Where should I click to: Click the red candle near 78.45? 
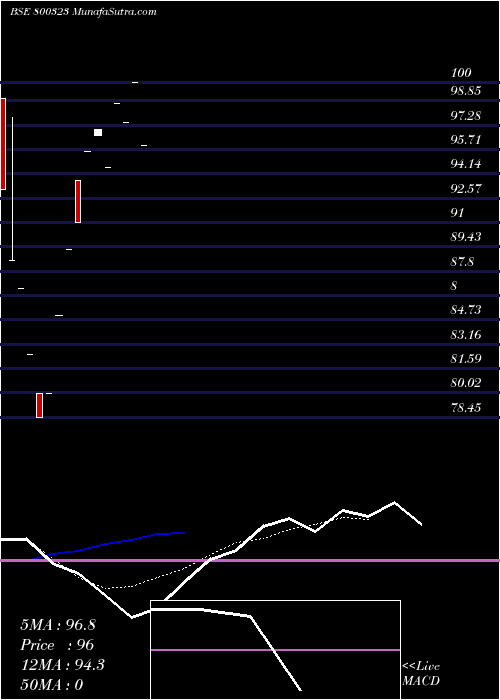coord(39,405)
